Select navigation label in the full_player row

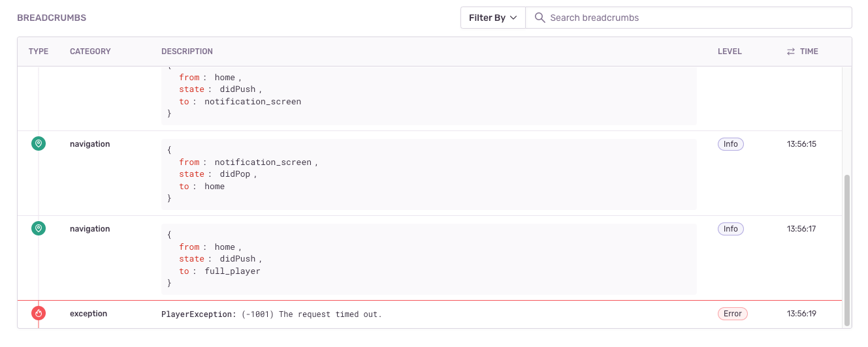click(90, 229)
